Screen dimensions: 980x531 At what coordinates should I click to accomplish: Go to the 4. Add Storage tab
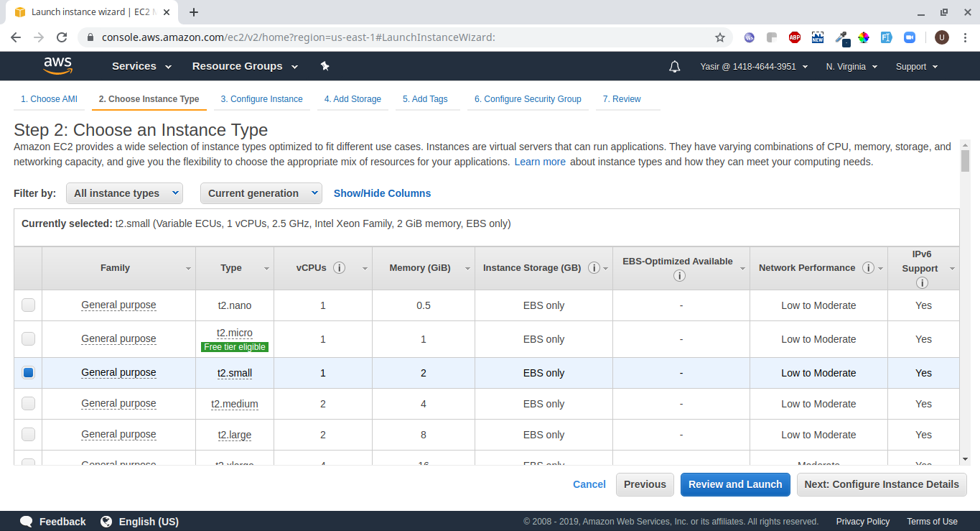(352, 99)
